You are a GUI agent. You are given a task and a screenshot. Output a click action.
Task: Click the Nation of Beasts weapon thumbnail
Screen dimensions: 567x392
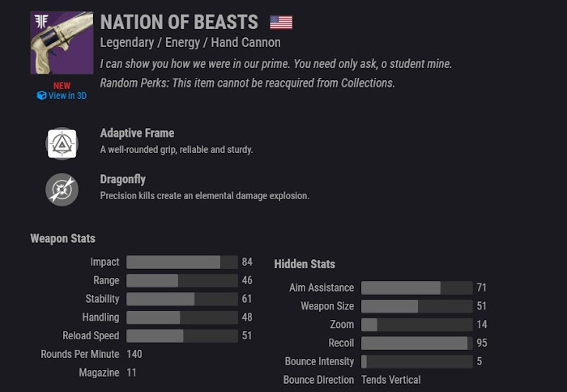[x=62, y=43]
